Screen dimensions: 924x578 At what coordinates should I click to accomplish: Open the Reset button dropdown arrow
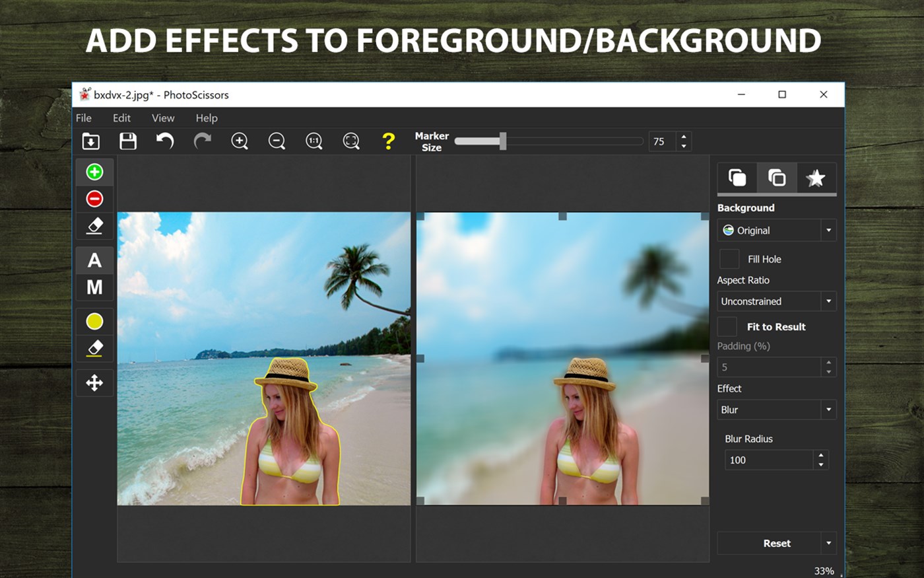click(829, 543)
